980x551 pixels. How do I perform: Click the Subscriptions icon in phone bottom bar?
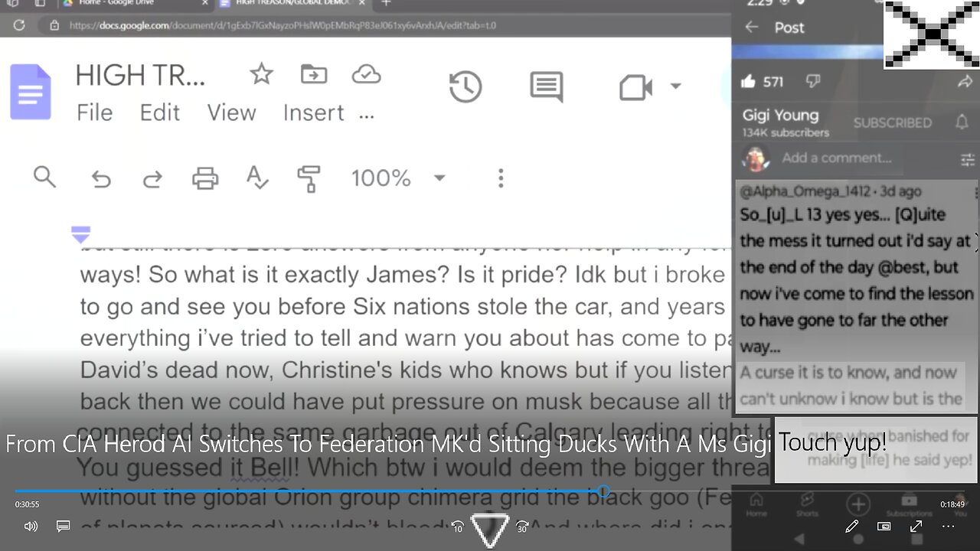[909, 504]
